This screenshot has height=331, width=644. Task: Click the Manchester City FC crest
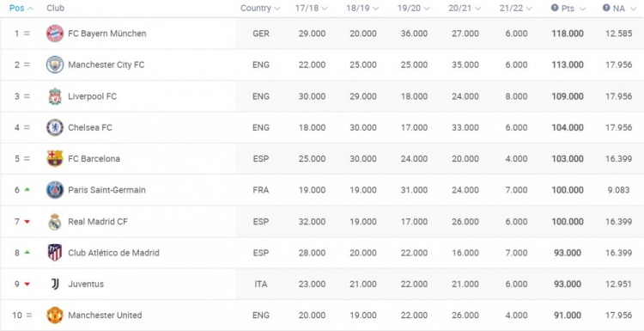click(x=55, y=64)
